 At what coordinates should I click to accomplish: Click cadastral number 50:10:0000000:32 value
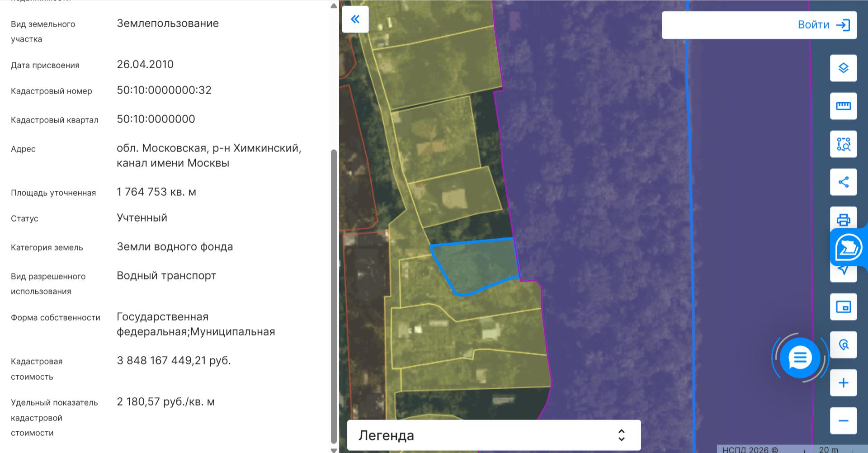(164, 90)
